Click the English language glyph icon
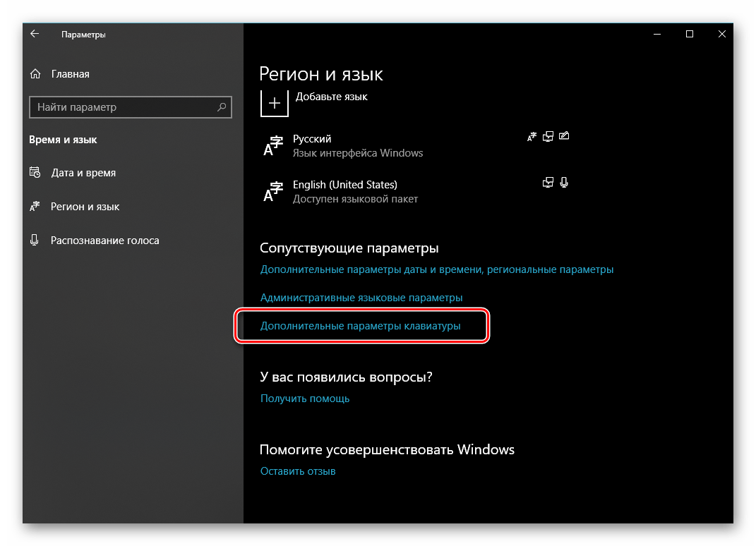Viewport: 756px width, 546px height. [272, 191]
